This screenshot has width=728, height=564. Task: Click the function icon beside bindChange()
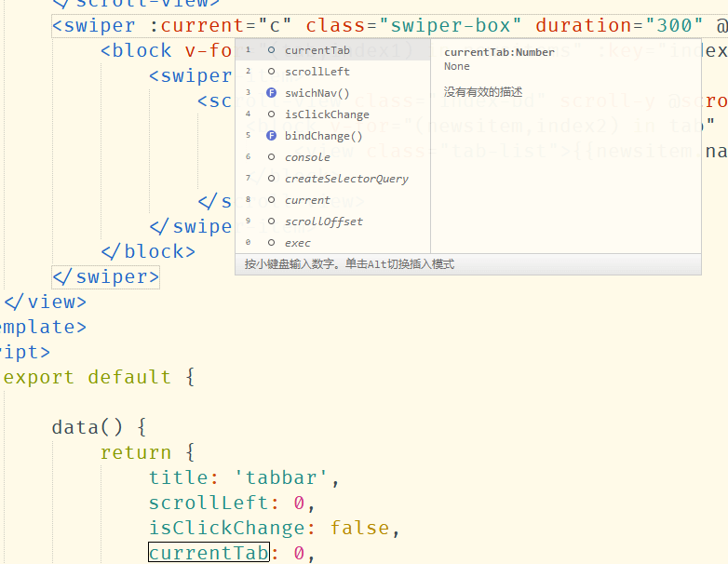[x=271, y=136]
